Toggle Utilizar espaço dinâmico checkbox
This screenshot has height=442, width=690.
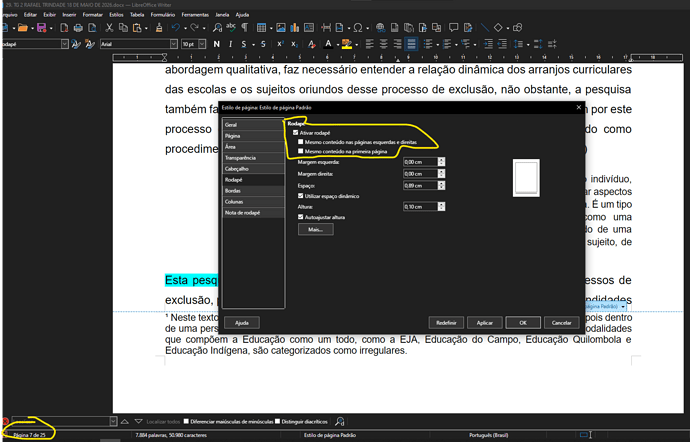point(301,196)
